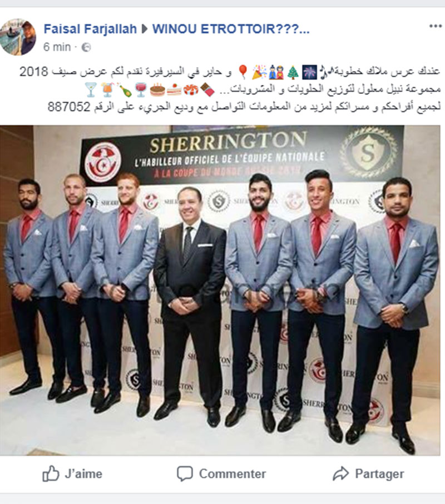Click the thumbs-up J'aime icon
The width and height of the screenshot is (445, 504).
[51, 473]
